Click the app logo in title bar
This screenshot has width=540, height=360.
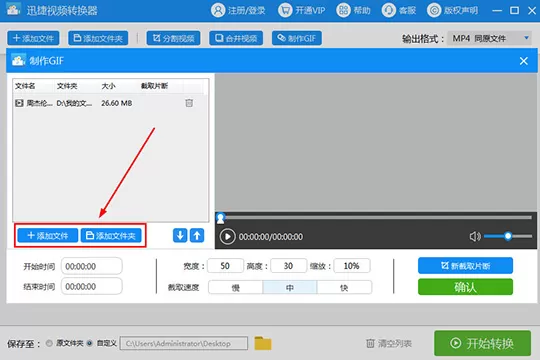click(14, 10)
